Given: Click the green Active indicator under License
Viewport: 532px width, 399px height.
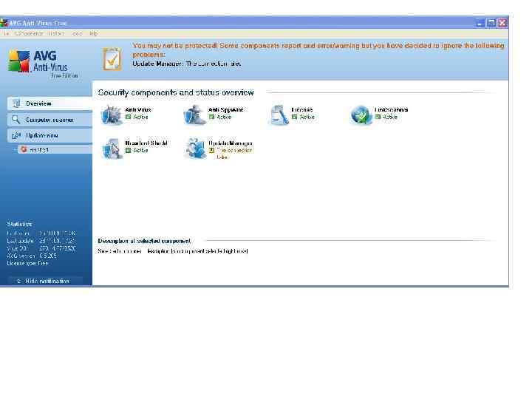Looking at the screenshot, I should pos(295,117).
